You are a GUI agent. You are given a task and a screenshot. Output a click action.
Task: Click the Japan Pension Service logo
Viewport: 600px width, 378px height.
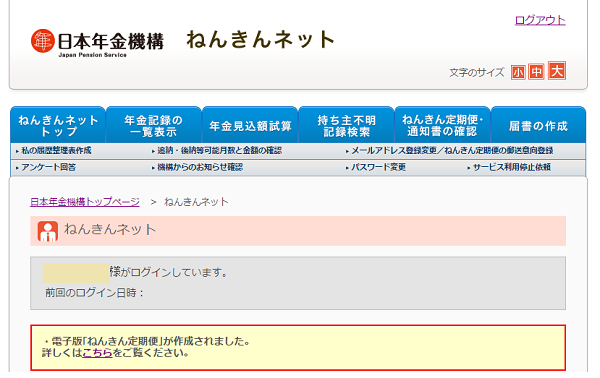(97, 43)
